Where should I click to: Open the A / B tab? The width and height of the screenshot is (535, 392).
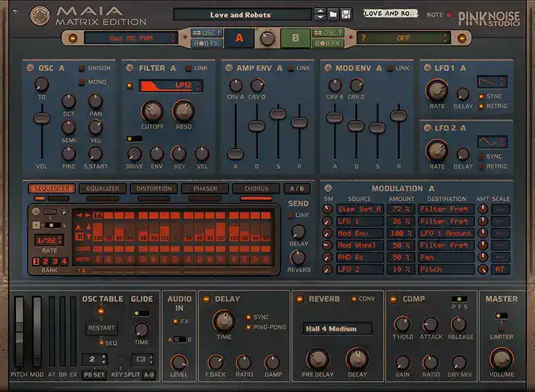(297, 189)
